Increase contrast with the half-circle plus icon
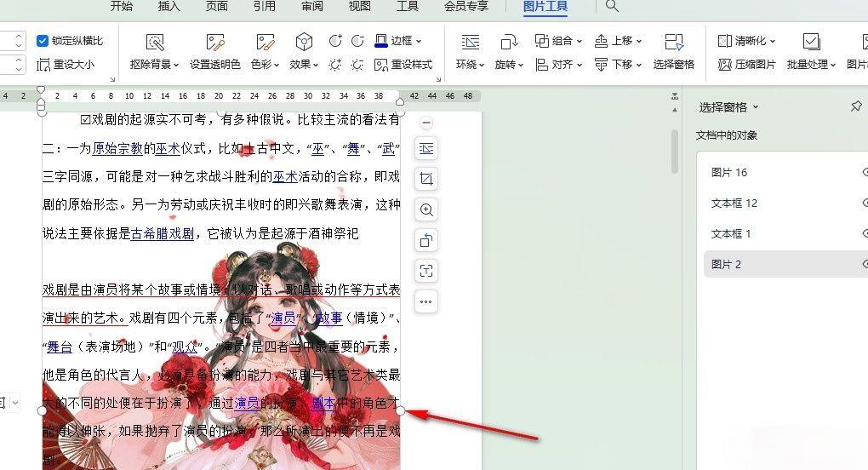 coord(335,40)
